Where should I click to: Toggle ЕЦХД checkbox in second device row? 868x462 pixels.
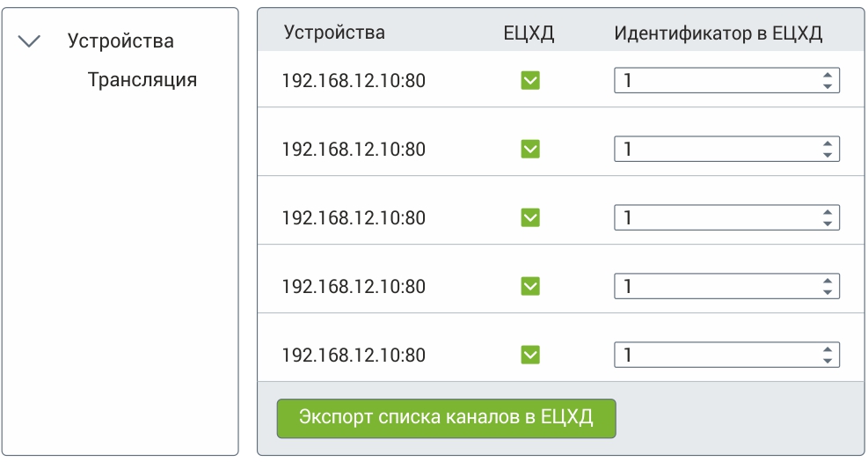click(x=530, y=149)
